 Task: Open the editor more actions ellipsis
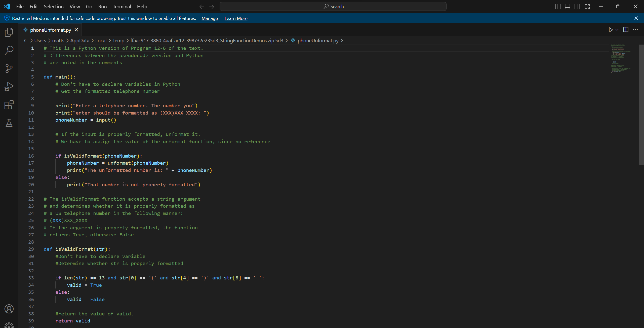[x=636, y=30]
